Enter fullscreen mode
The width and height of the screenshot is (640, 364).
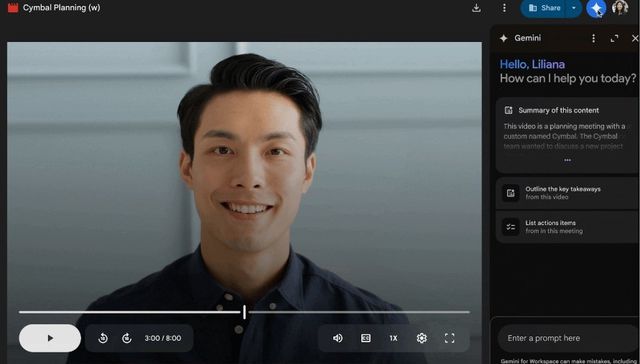(x=449, y=338)
